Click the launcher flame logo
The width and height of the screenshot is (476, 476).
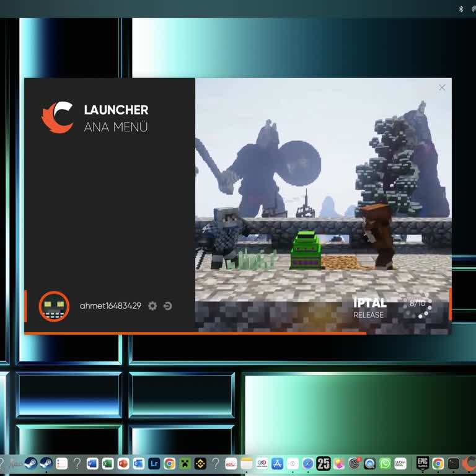pyautogui.click(x=58, y=118)
